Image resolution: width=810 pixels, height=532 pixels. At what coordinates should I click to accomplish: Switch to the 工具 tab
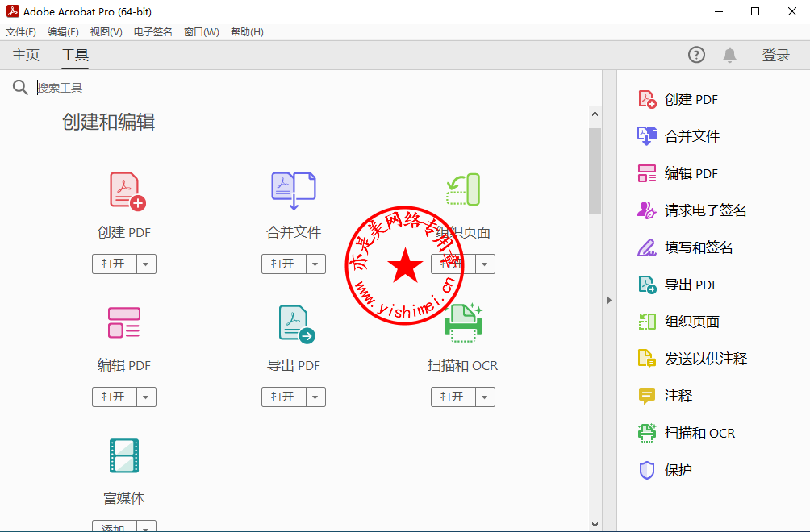(75, 55)
